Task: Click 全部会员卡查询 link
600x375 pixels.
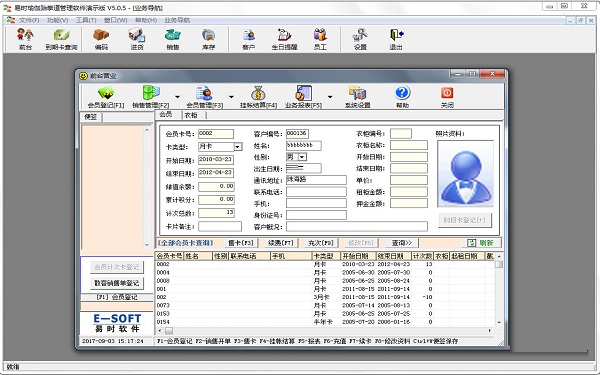Action: (185, 243)
